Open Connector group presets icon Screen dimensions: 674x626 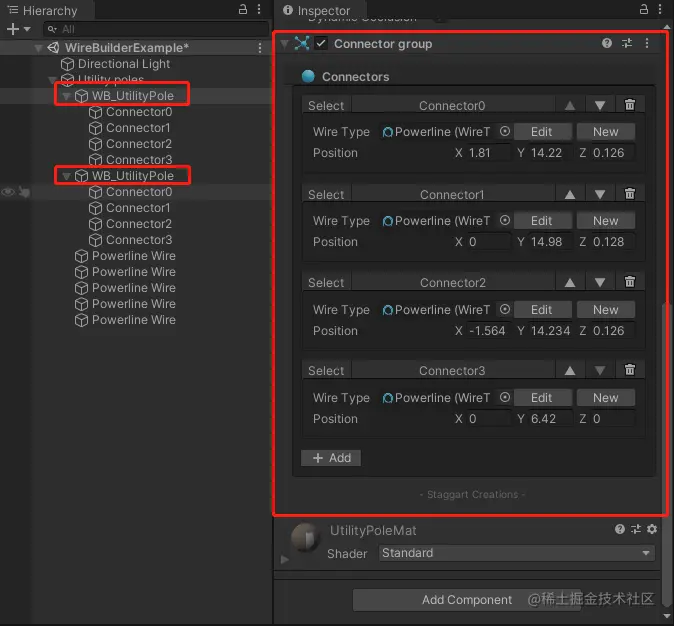[627, 43]
